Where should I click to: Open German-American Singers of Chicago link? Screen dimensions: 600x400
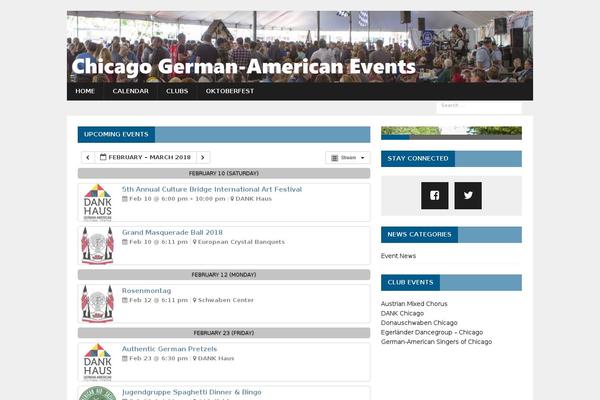(x=436, y=342)
